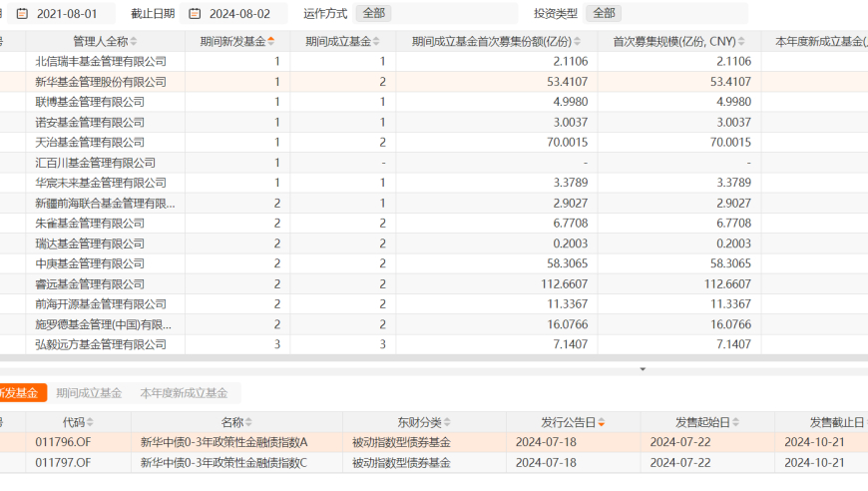Select row 中庚基金管理有限公司
The width and height of the screenshot is (868, 491).
434,263
